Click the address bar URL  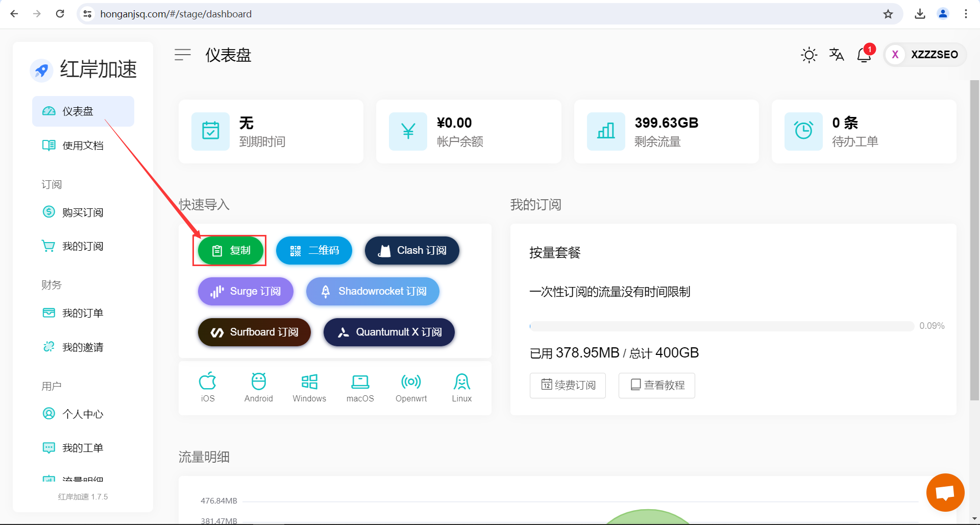coord(176,14)
